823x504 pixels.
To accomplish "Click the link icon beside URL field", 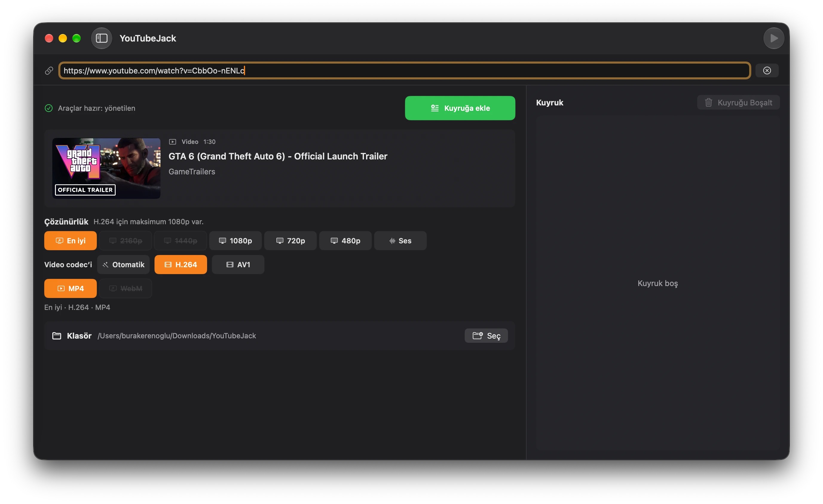I will coord(49,70).
